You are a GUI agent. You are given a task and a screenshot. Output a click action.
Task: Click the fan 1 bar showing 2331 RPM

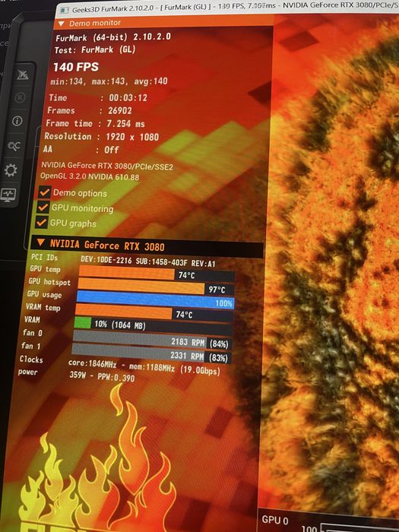coord(151,353)
